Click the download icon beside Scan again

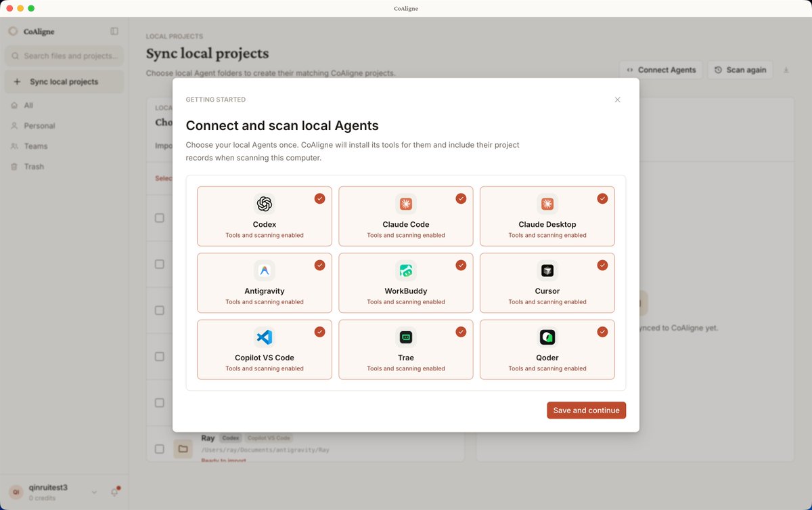(x=786, y=70)
